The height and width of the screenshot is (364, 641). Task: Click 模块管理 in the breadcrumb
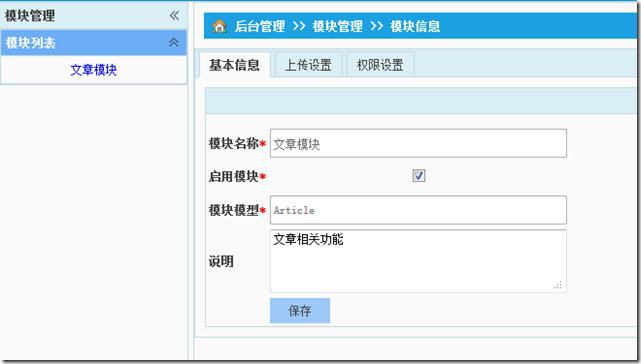pos(337,26)
